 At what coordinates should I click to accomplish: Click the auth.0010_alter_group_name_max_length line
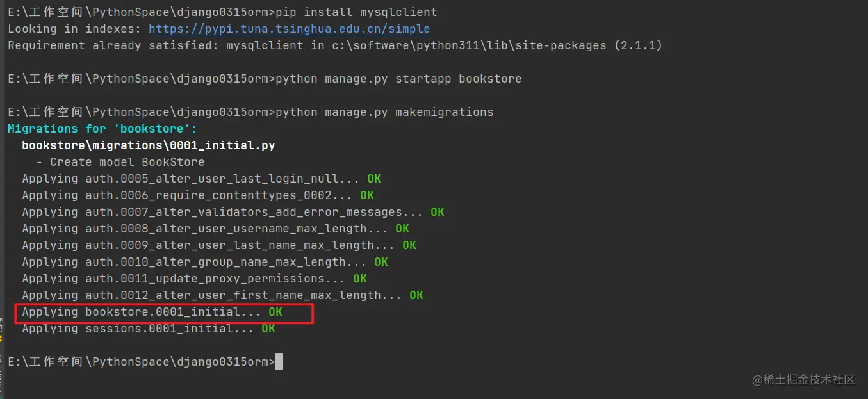click(193, 262)
